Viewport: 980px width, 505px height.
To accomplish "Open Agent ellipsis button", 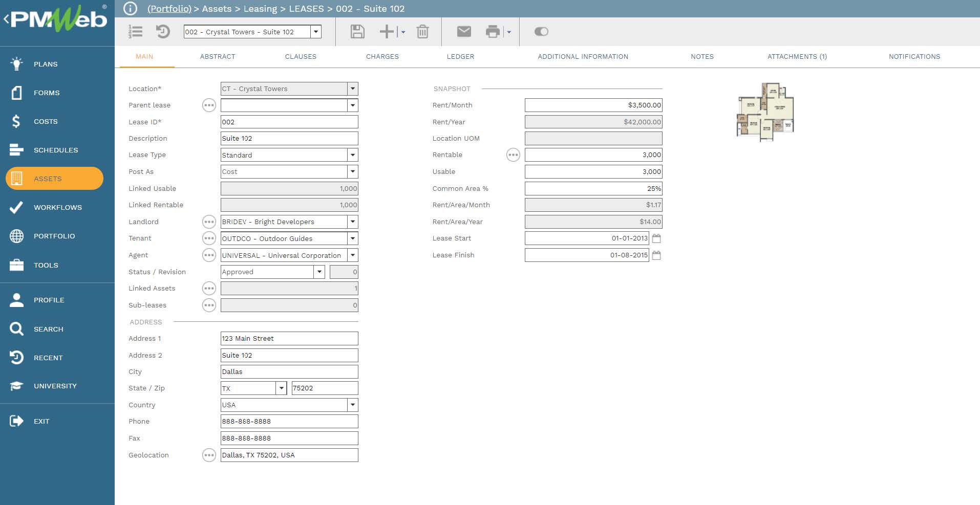I will tap(209, 255).
